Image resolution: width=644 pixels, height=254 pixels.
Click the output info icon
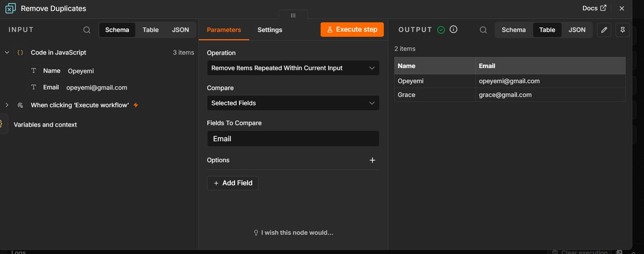point(453,30)
